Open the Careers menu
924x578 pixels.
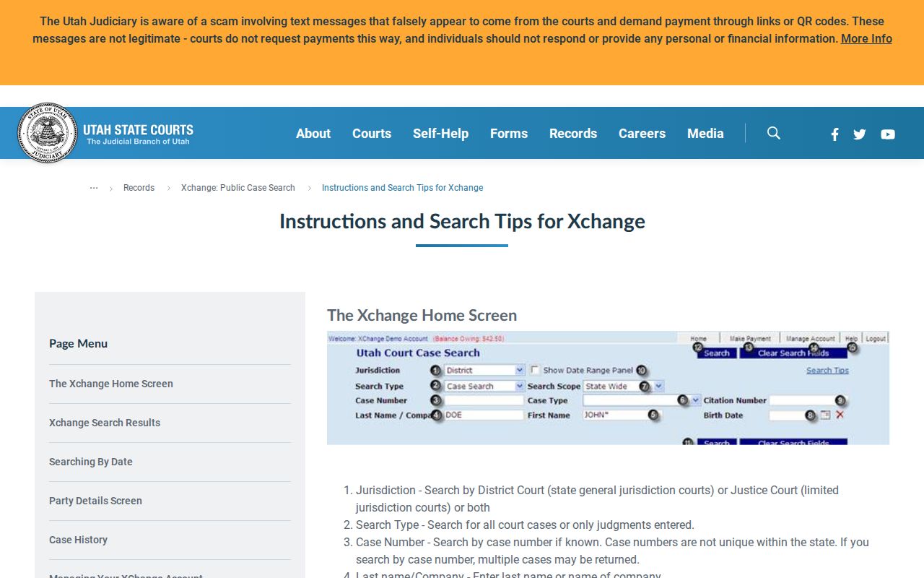[x=642, y=134]
